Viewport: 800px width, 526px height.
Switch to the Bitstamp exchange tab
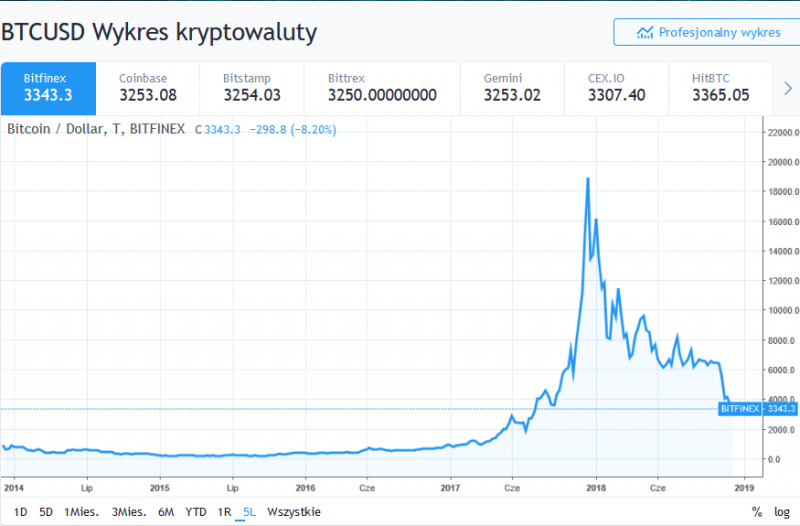click(x=250, y=88)
